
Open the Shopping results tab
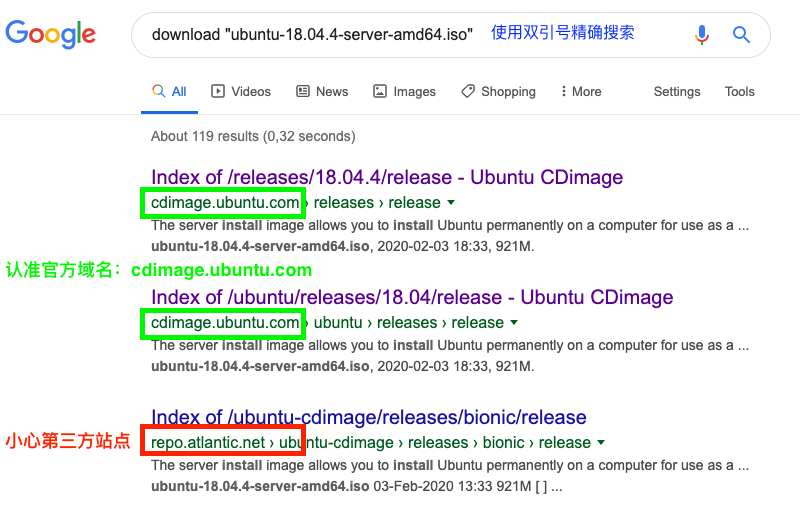498,91
